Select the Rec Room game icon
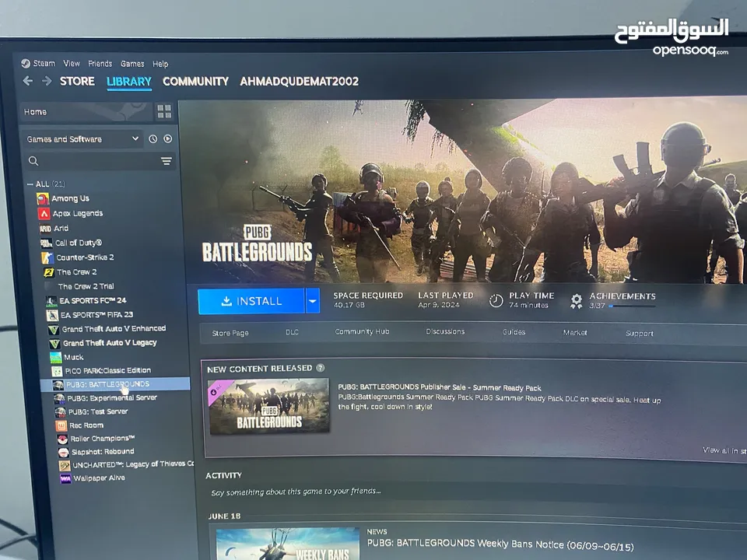This screenshot has width=747, height=560. (x=61, y=425)
